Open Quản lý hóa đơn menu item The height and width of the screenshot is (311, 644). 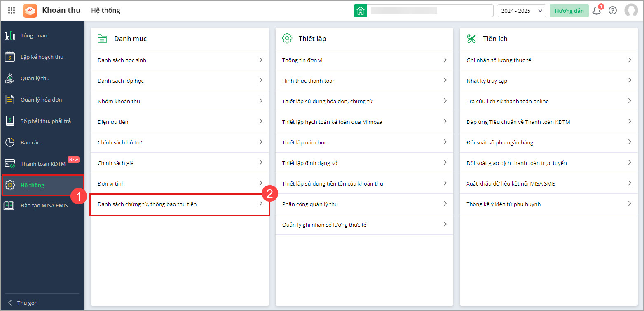point(42,100)
